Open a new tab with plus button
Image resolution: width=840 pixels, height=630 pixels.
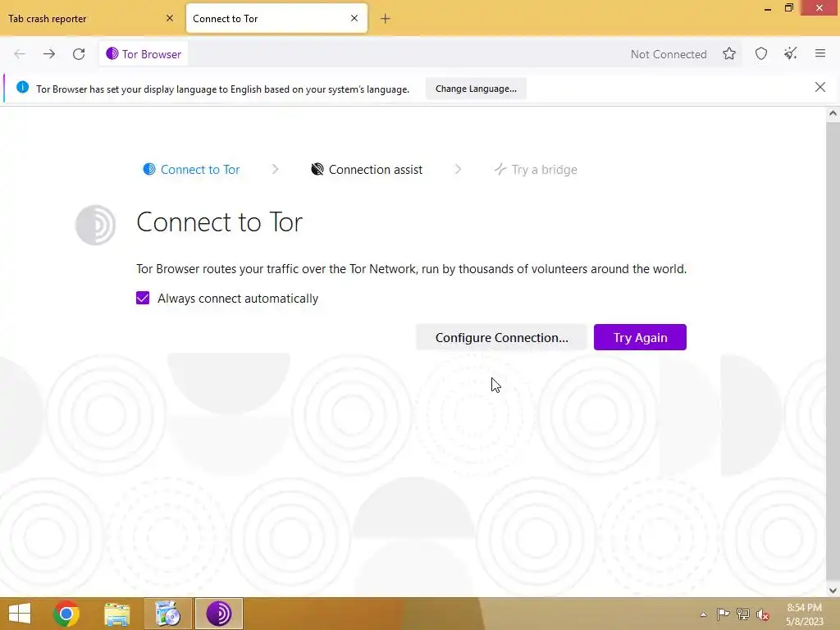tap(386, 19)
